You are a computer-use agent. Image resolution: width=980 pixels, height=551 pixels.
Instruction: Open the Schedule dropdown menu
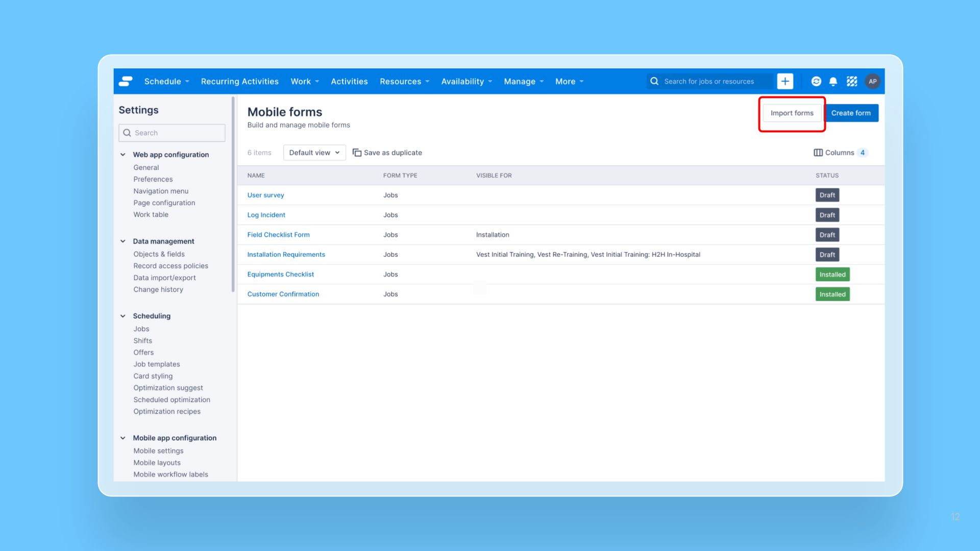(166, 82)
